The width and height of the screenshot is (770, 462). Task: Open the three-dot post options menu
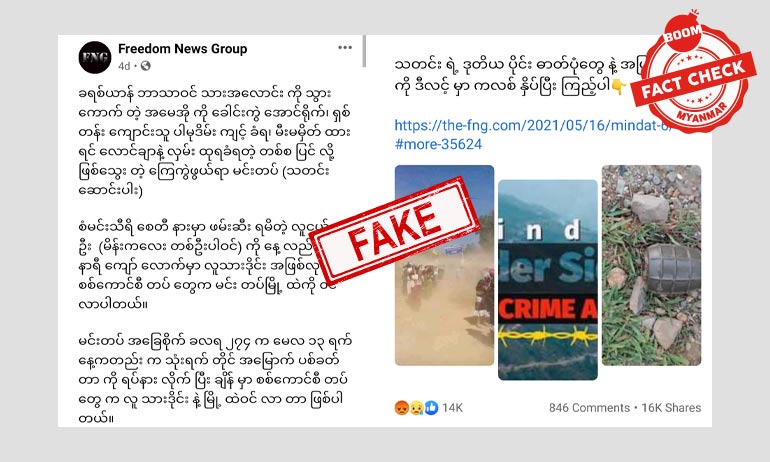[x=345, y=48]
